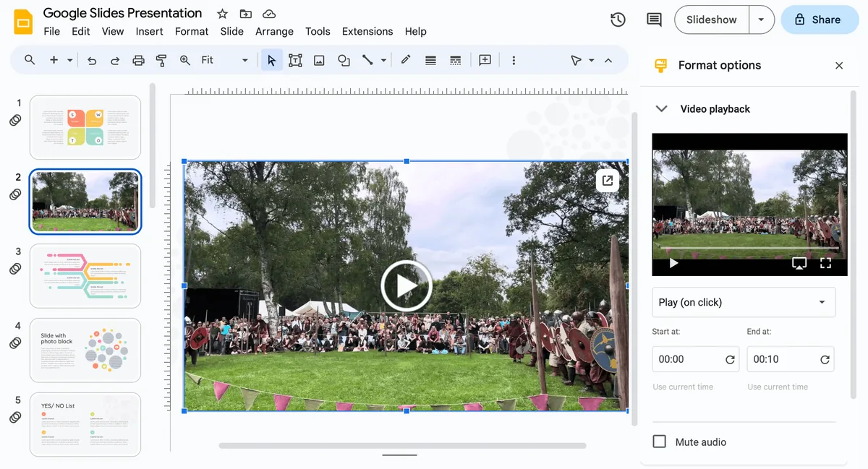Print the presentation
868x469 pixels.
[138, 60]
